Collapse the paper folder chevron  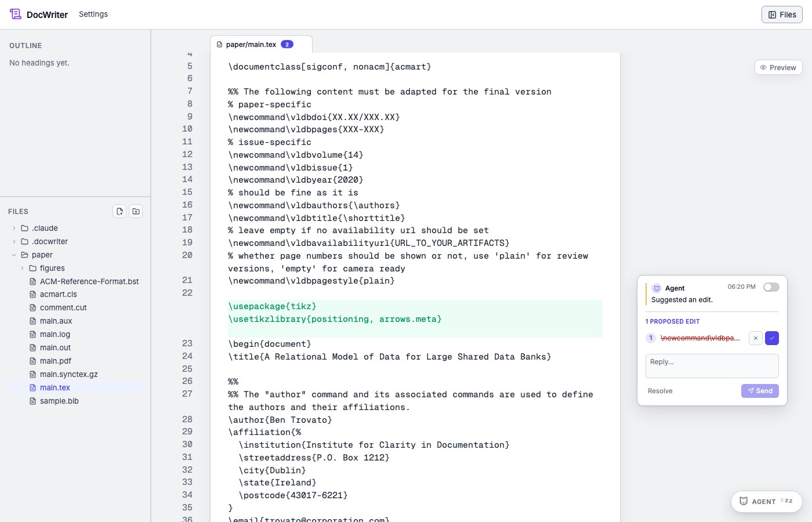coord(14,255)
